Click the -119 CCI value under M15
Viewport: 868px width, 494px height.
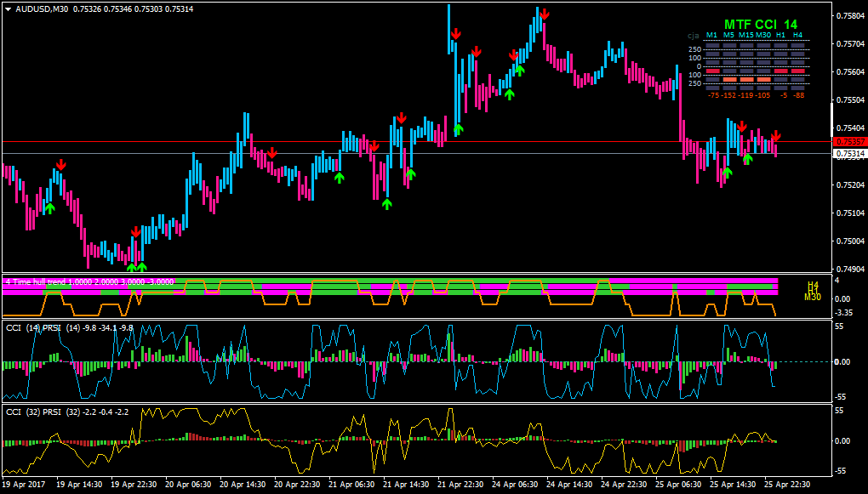pyautogui.click(x=745, y=96)
